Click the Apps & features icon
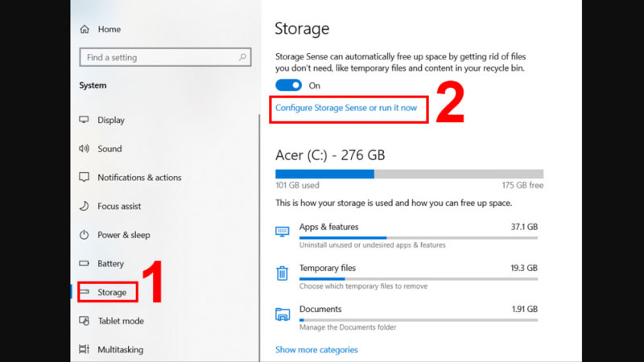This screenshot has height=362, width=644. 283,232
